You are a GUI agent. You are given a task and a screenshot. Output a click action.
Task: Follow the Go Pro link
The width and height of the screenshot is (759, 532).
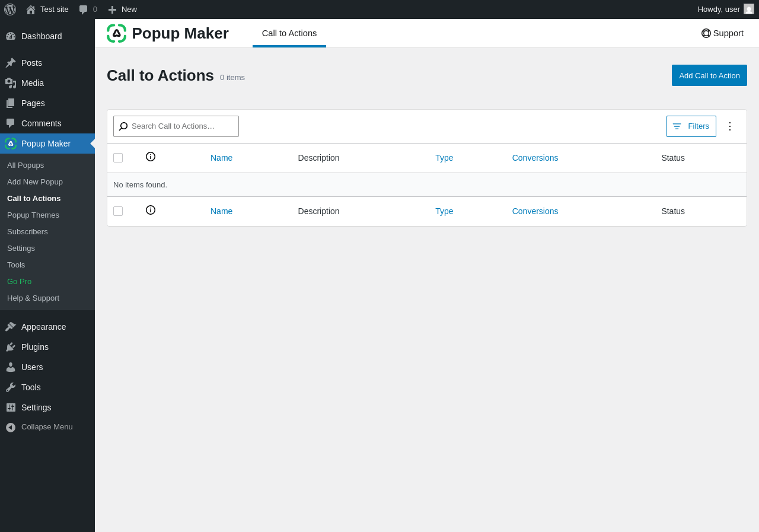click(20, 282)
